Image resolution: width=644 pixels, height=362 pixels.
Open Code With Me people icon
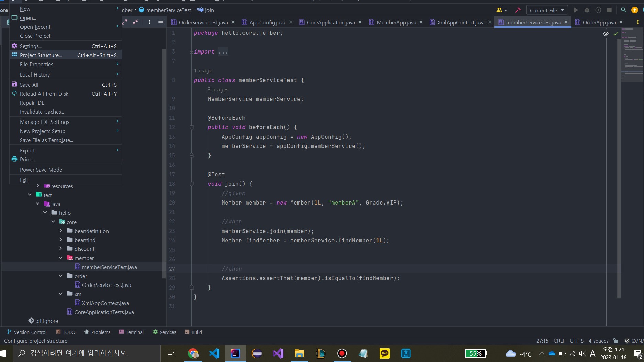coord(501,10)
